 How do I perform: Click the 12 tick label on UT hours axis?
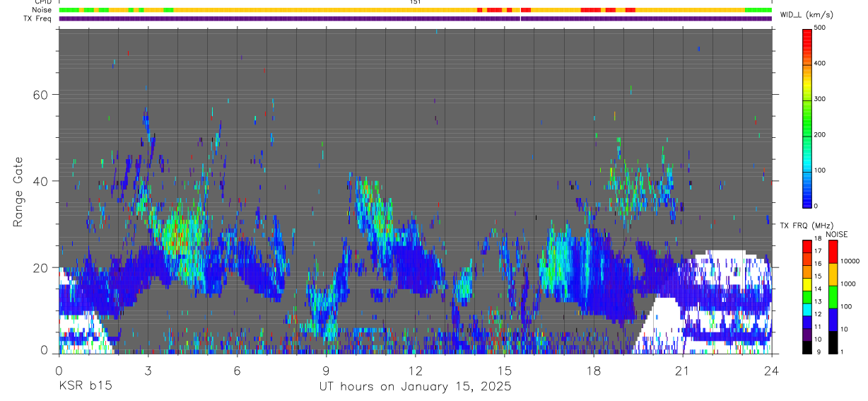415,371
